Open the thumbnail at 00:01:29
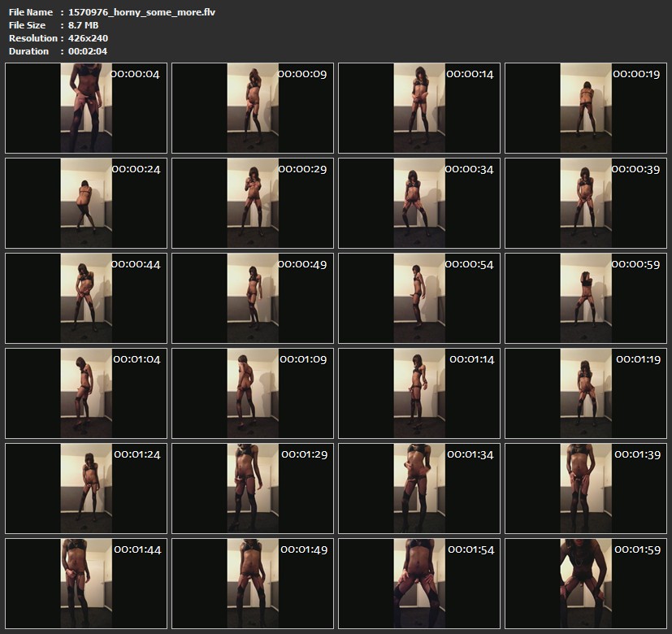Image resolution: width=672 pixels, height=634 pixels. coord(253,487)
